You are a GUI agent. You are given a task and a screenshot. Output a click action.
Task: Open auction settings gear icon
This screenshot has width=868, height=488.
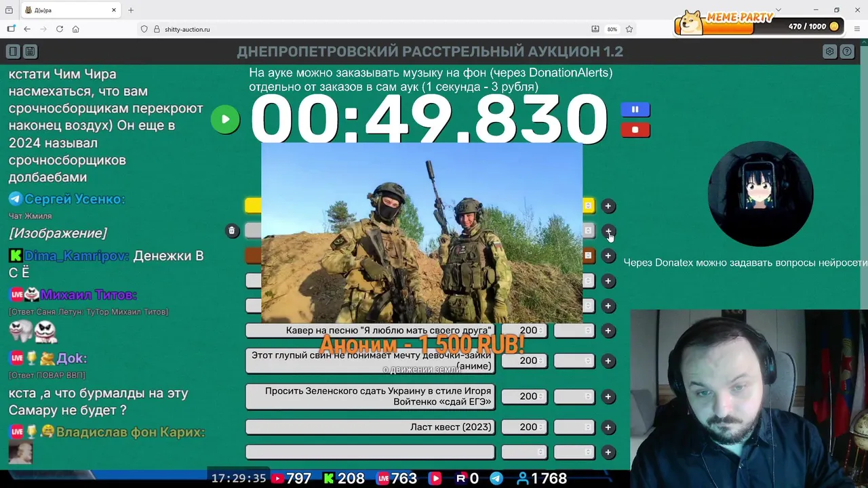click(829, 52)
